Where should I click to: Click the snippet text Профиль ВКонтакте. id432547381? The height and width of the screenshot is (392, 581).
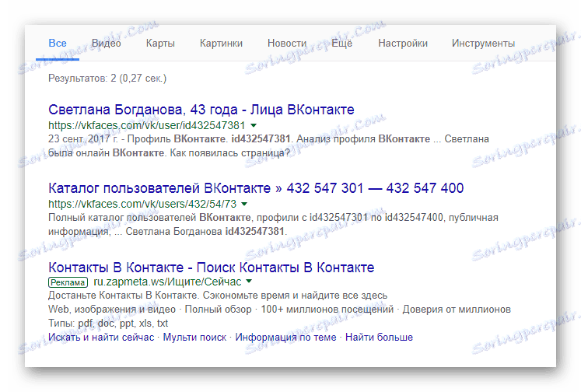coord(211,139)
